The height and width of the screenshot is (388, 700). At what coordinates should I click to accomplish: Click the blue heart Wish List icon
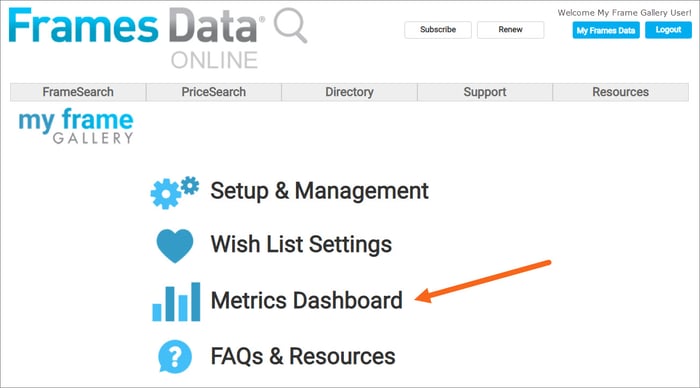(x=175, y=246)
